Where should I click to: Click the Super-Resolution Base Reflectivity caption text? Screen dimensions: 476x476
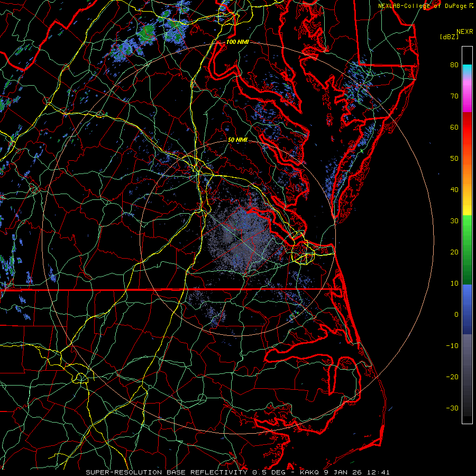(167, 472)
